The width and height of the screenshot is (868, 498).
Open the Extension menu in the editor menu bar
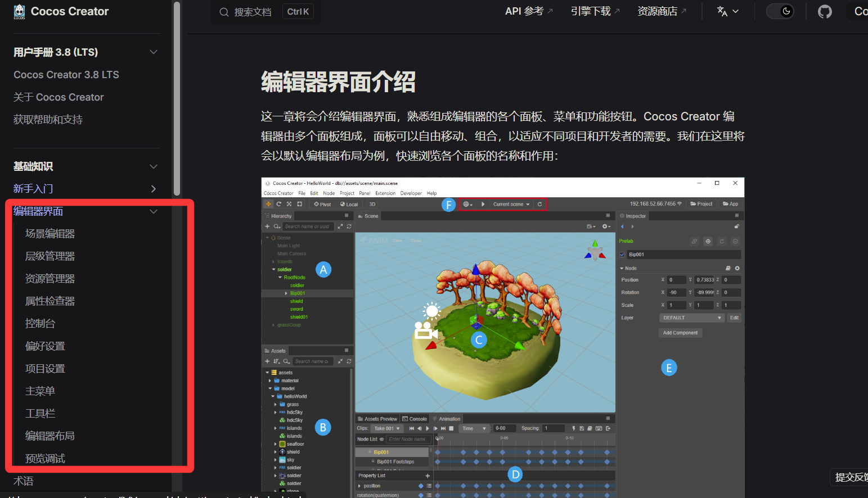click(x=385, y=193)
